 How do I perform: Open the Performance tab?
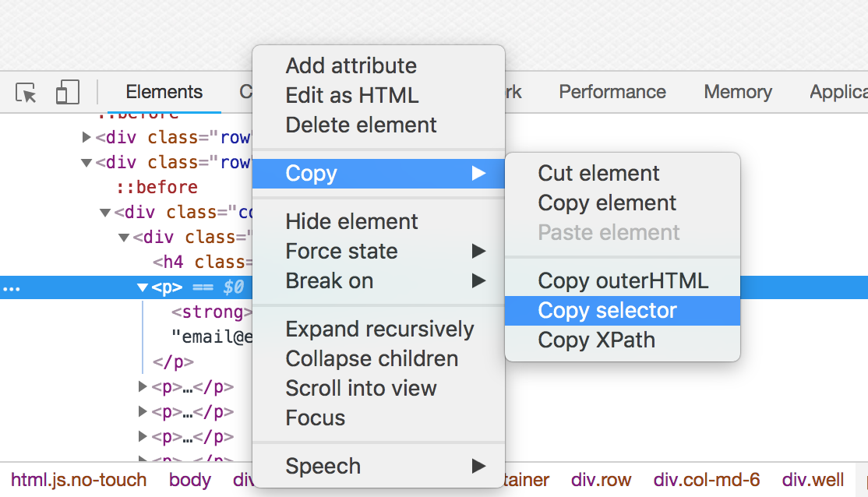click(x=612, y=92)
